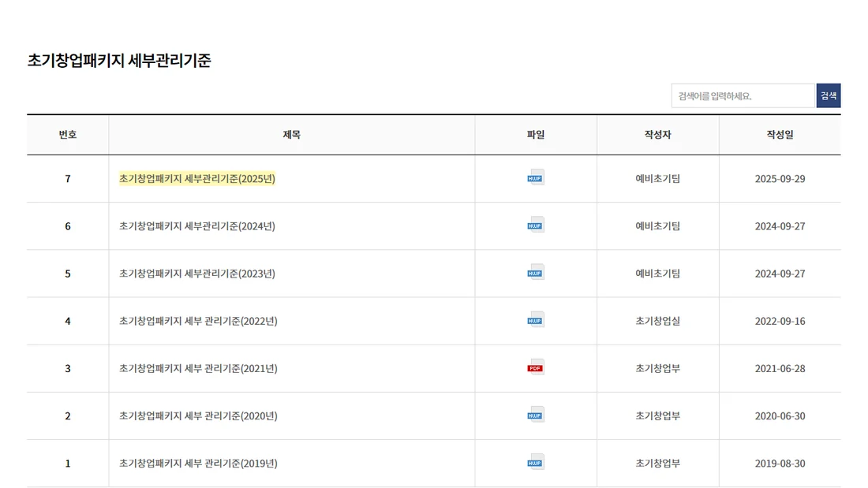
Task: Click row number 7 cell
Action: point(68,179)
